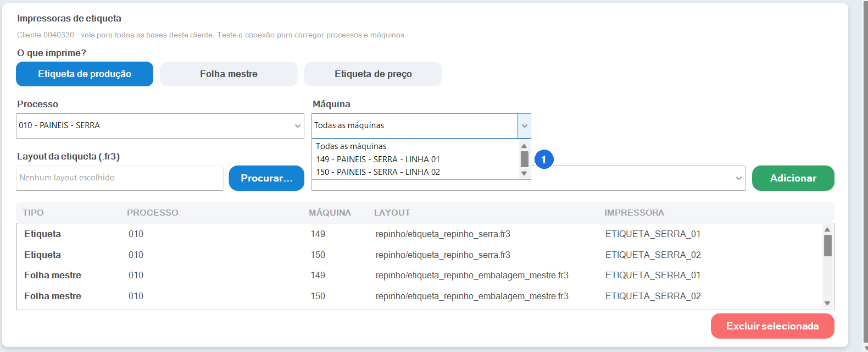This screenshot has height=352, width=868.
Task: Choose Etiqueta de preço option
Action: [x=373, y=74]
